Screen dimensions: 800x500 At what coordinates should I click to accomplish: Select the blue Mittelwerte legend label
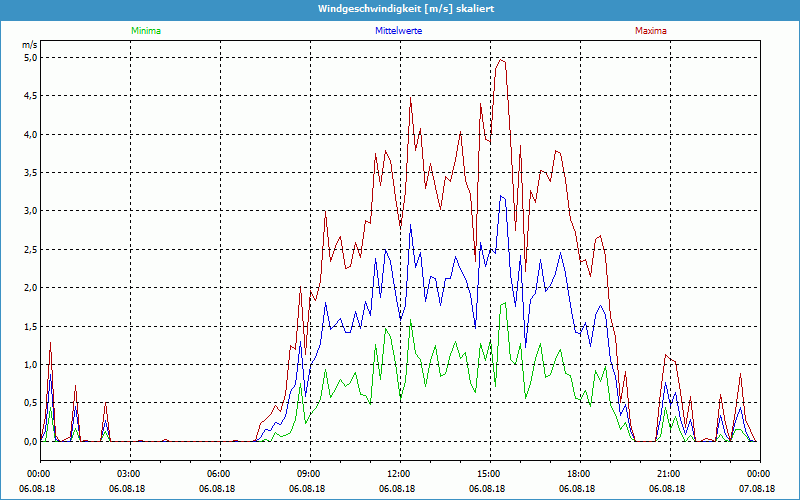point(399,31)
